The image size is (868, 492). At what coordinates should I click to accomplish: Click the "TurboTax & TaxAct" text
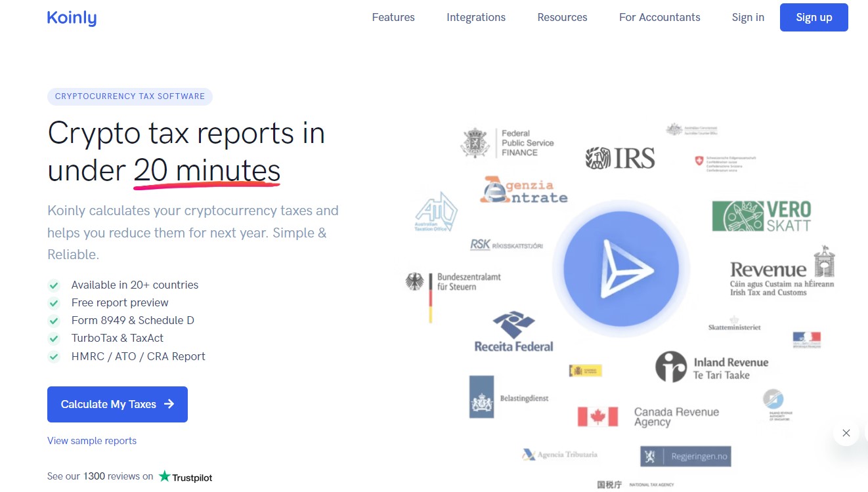pos(118,338)
